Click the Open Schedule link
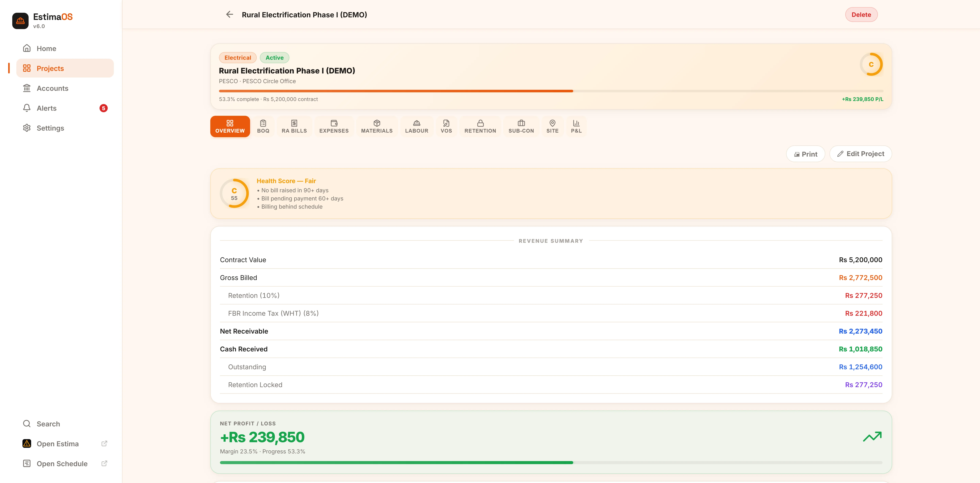Screen dimensions: 980x483 [65, 463]
